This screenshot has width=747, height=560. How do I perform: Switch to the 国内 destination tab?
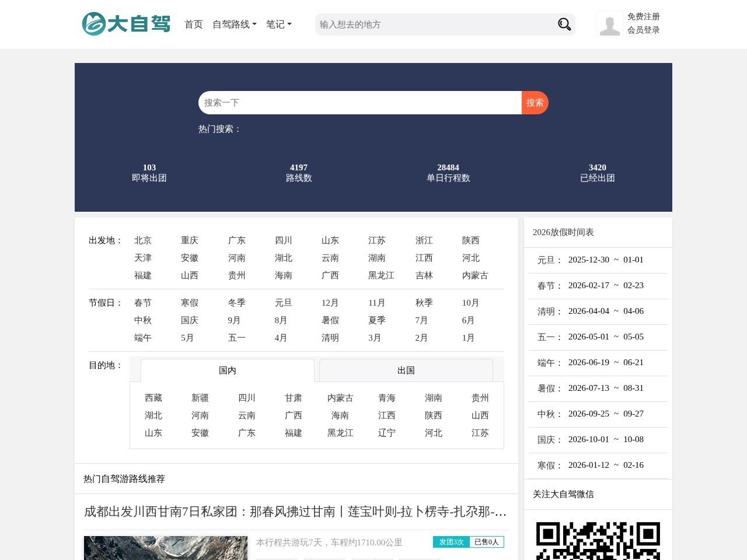coord(227,370)
